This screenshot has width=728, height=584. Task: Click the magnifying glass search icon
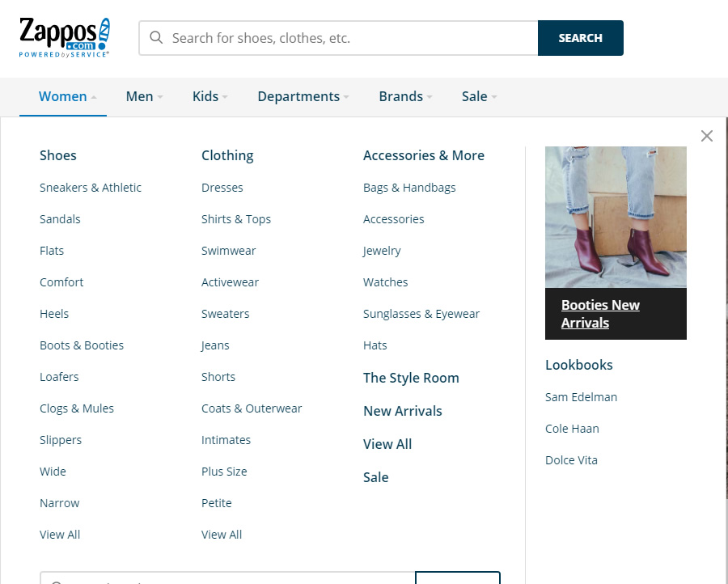click(156, 37)
